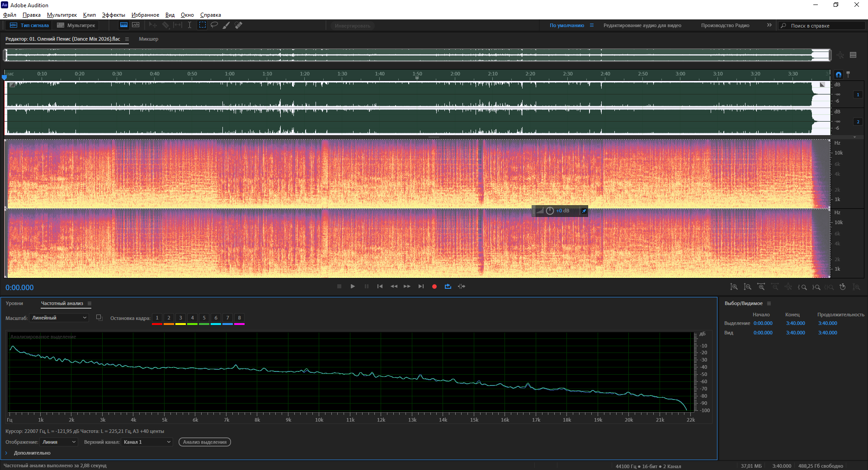868x470 pixels.
Task: Toggle loop playback button
Action: (x=448, y=287)
